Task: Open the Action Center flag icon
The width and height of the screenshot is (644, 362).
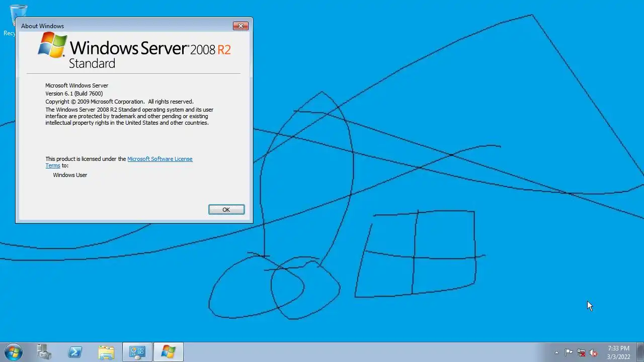Action: (x=569, y=352)
